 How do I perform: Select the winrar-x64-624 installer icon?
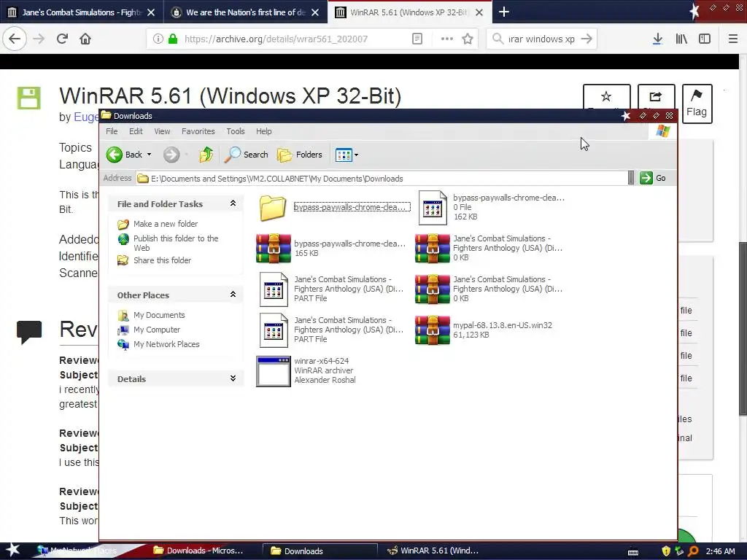[x=274, y=371]
